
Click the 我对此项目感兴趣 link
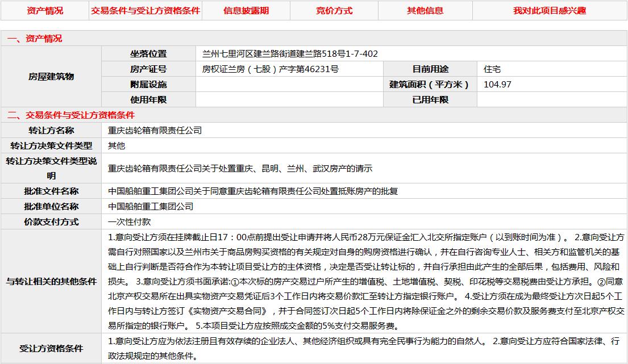pyautogui.click(x=549, y=11)
